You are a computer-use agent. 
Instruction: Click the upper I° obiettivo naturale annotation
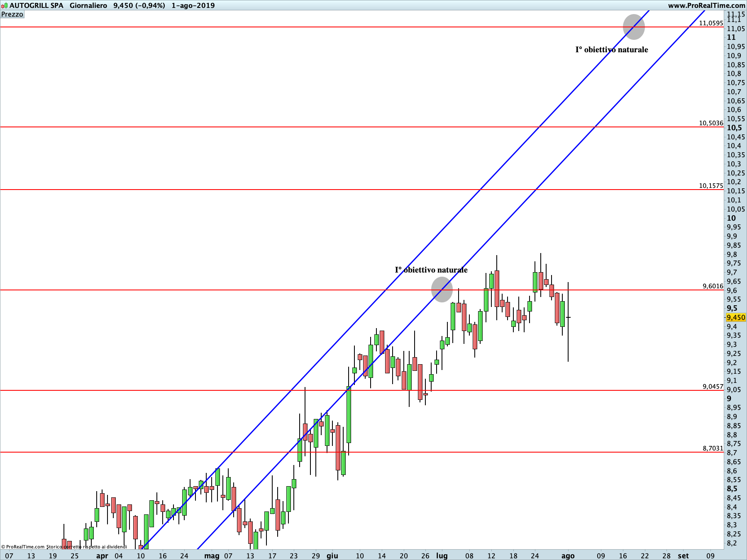click(x=612, y=50)
